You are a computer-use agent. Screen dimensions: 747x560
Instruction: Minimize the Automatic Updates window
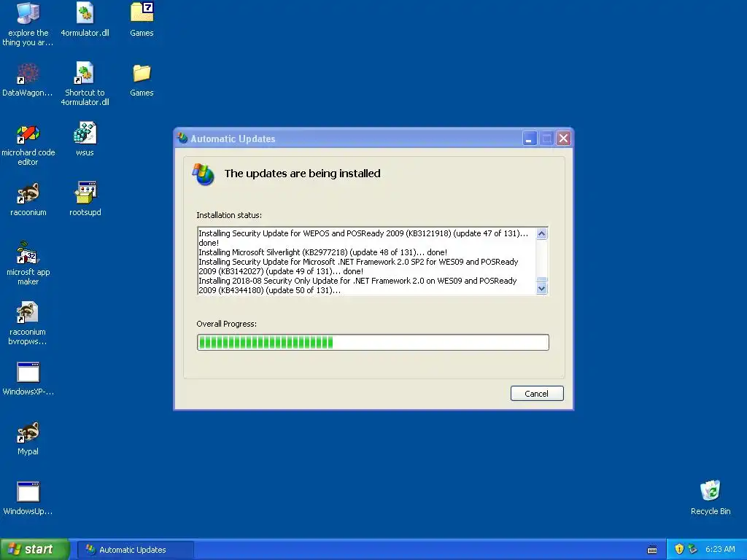click(x=530, y=139)
